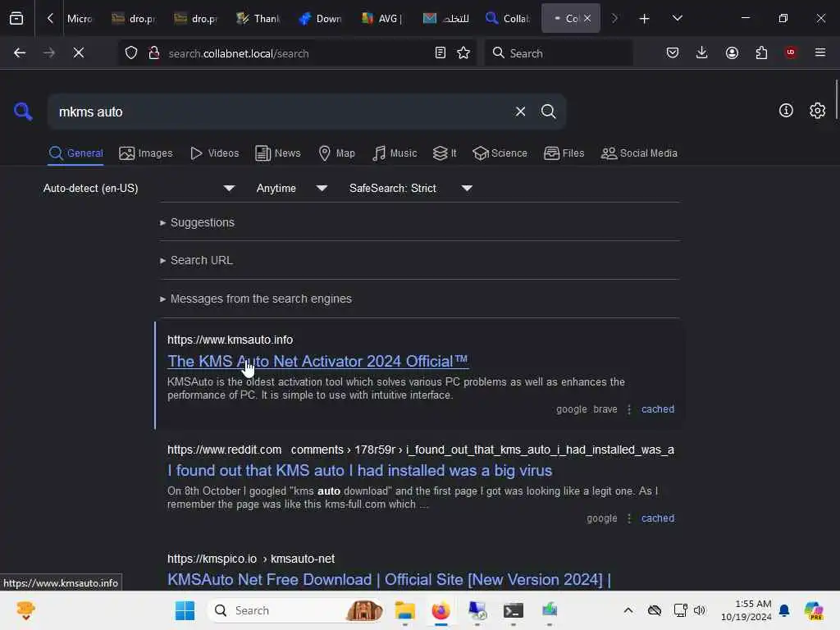Screen dimensions: 840x630
Task: Open the Firefox account icon
Action: pyautogui.click(x=732, y=53)
